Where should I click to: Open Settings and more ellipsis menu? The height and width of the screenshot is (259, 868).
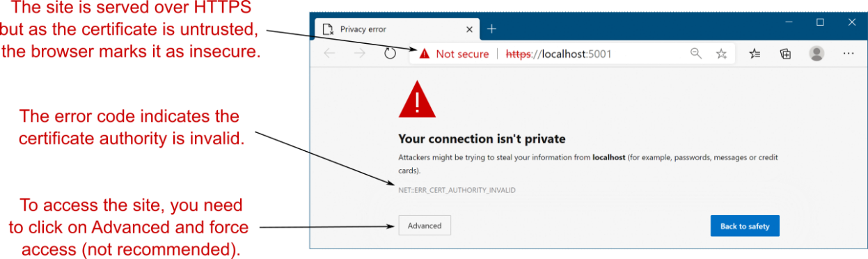[x=849, y=54]
